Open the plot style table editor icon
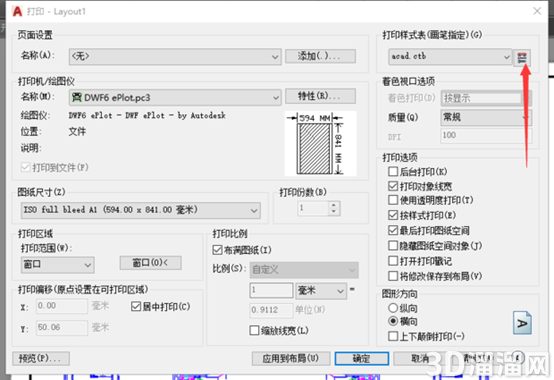Screen dimensions: 554x380 click(x=522, y=57)
